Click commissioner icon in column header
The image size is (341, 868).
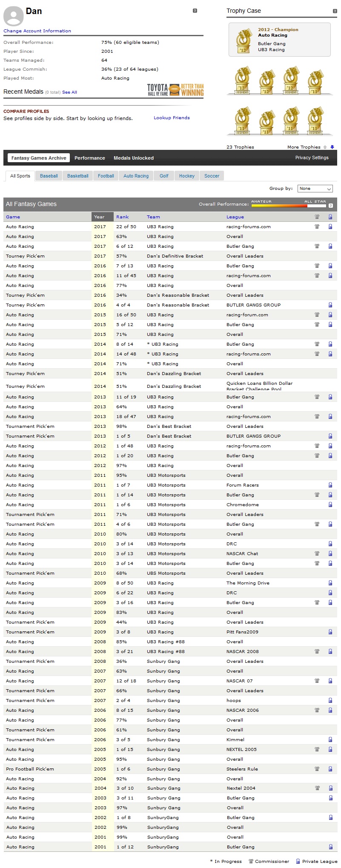coord(317,217)
